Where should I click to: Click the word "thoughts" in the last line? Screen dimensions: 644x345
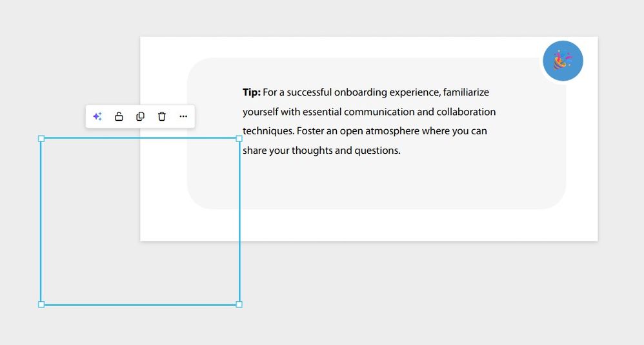312,151
